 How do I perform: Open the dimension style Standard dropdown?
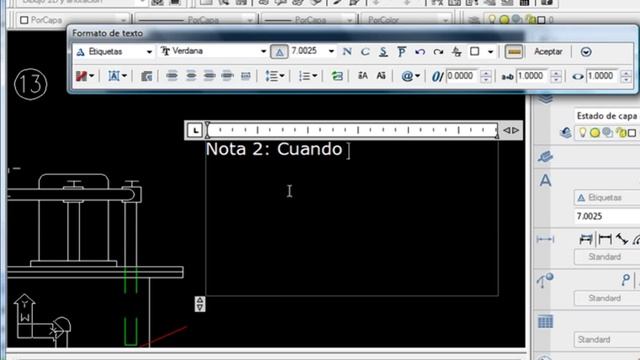pos(607,257)
